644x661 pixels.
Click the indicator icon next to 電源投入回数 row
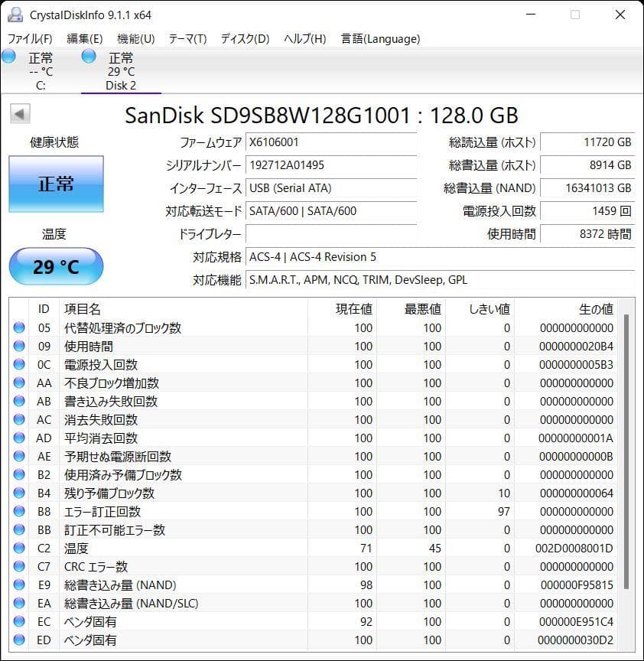tap(18, 365)
